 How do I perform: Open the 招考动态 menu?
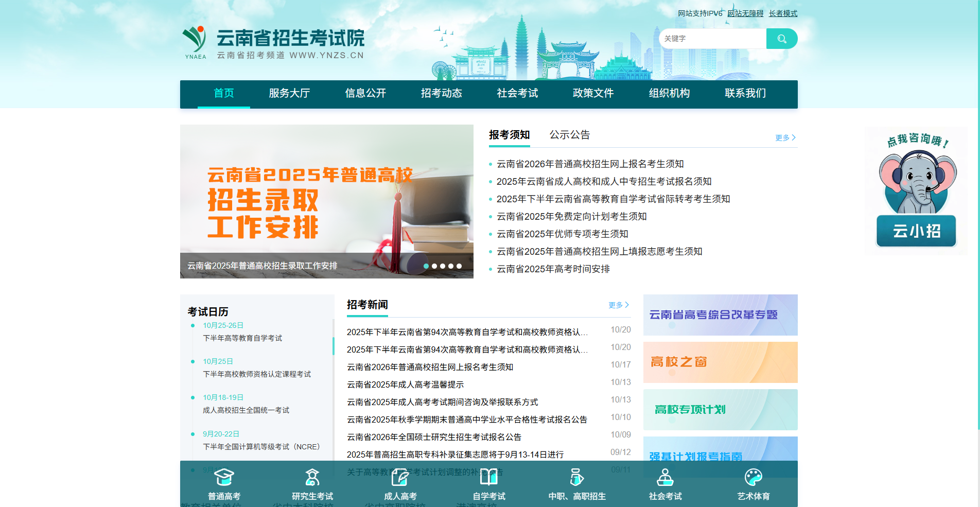click(x=441, y=94)
